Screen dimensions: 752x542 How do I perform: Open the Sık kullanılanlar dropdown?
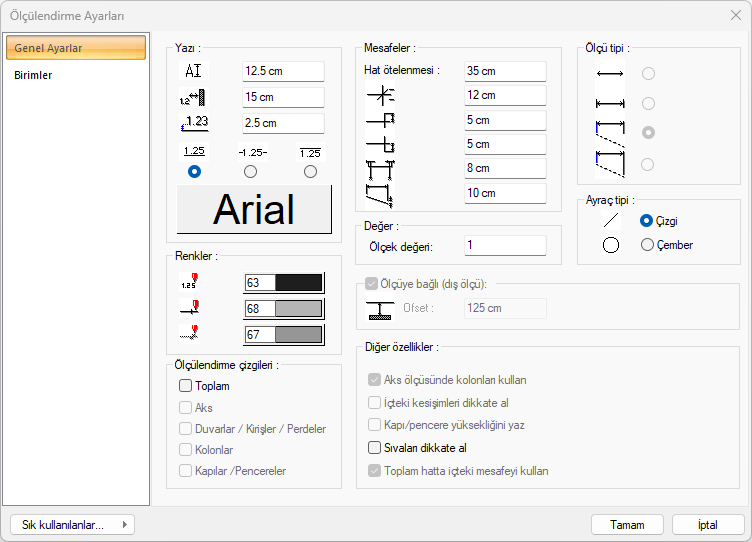(72, 524)
